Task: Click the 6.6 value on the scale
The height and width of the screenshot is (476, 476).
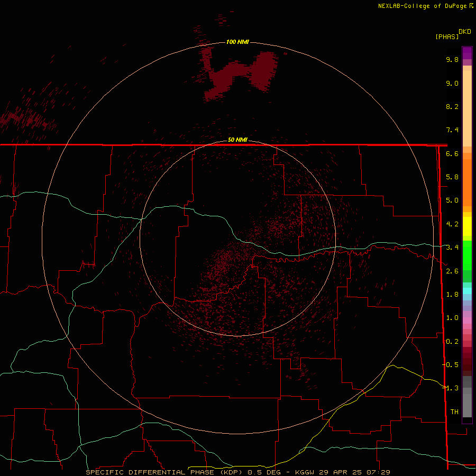Action: (452, 153)
